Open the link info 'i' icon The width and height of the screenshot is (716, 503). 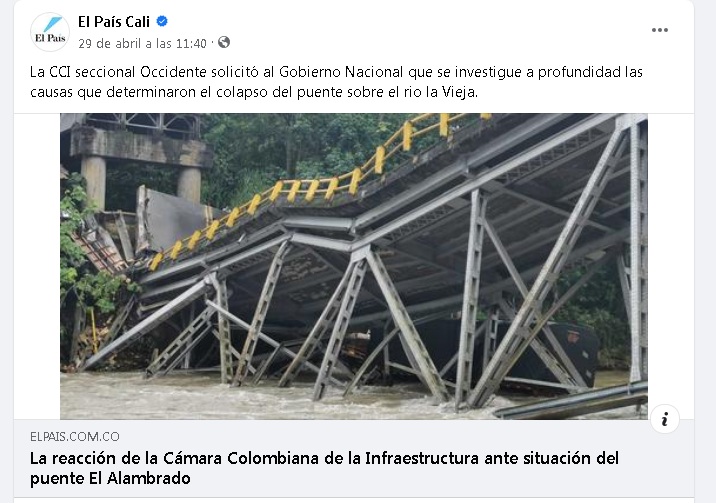pyautogui.click(x=664, y=419)
